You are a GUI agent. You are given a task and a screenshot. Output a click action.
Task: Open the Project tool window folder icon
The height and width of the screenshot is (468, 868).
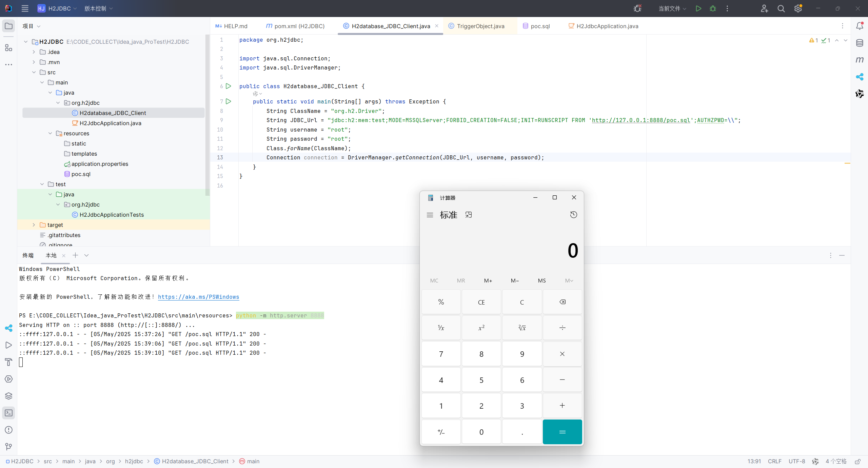click(x=9, y=26)
